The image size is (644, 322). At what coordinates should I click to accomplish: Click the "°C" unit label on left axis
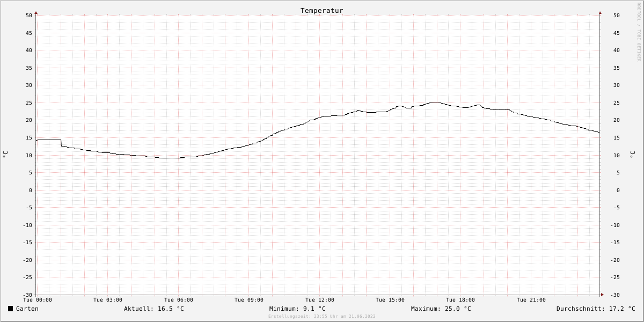(5, 155)
